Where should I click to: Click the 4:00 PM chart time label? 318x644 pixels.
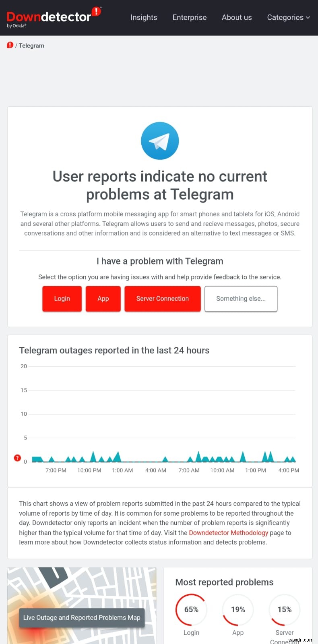pyautogui.click(x=289, y=470)
